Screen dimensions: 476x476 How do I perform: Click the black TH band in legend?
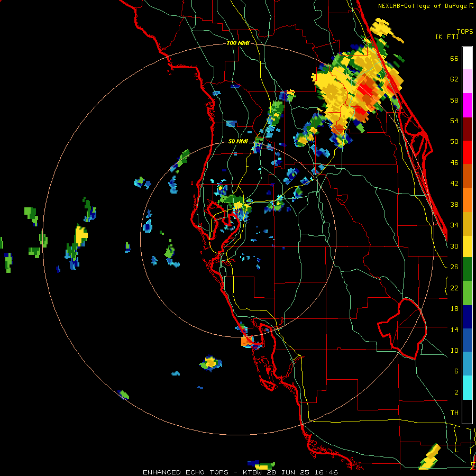467,411
